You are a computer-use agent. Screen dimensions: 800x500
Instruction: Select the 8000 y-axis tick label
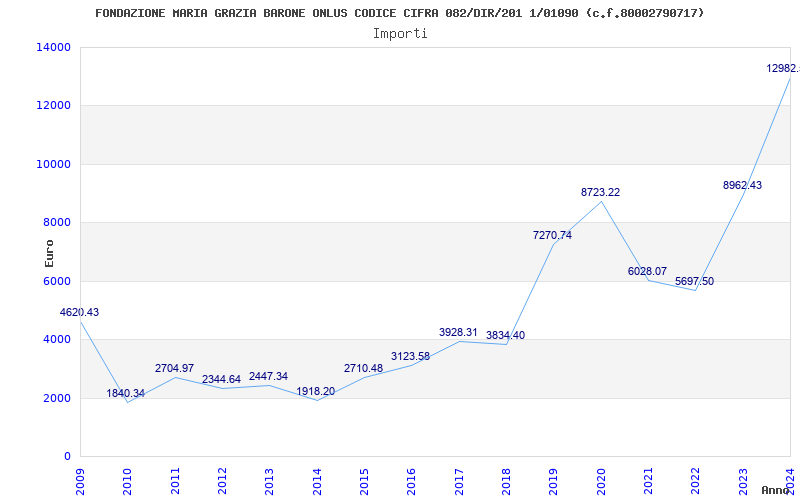click(x=57, y=222)
